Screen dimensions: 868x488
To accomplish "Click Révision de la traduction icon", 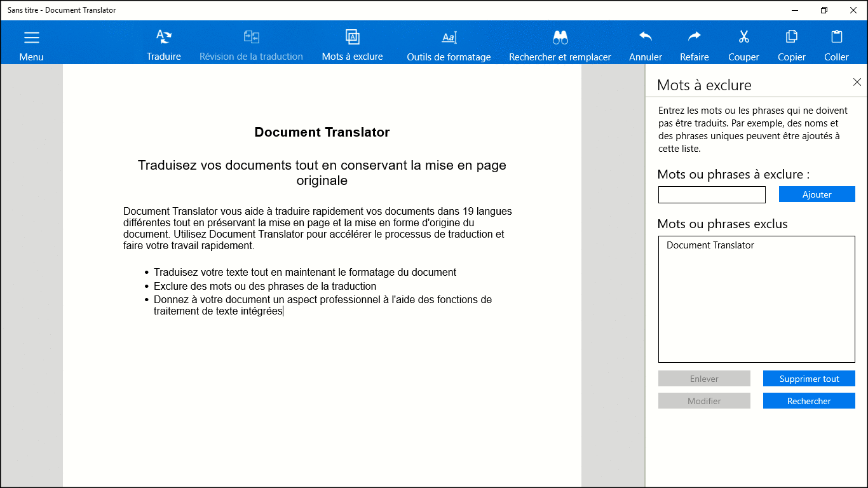I will click(x=251, y=37).
